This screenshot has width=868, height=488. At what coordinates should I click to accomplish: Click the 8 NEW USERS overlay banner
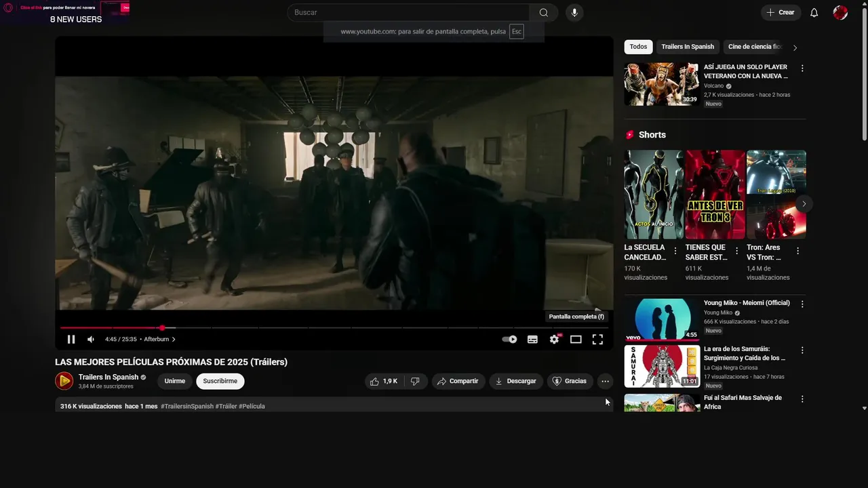pos(76,20)
